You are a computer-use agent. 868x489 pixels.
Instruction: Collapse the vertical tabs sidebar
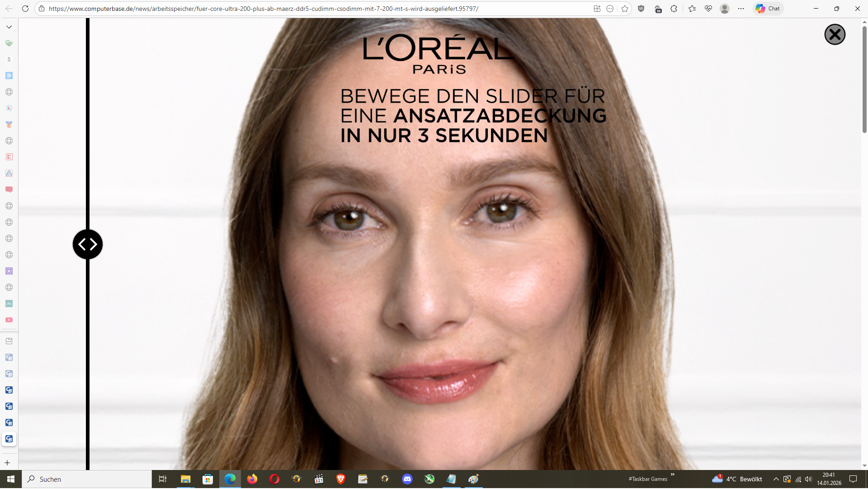pyautogui.click(x=9, y=27)
